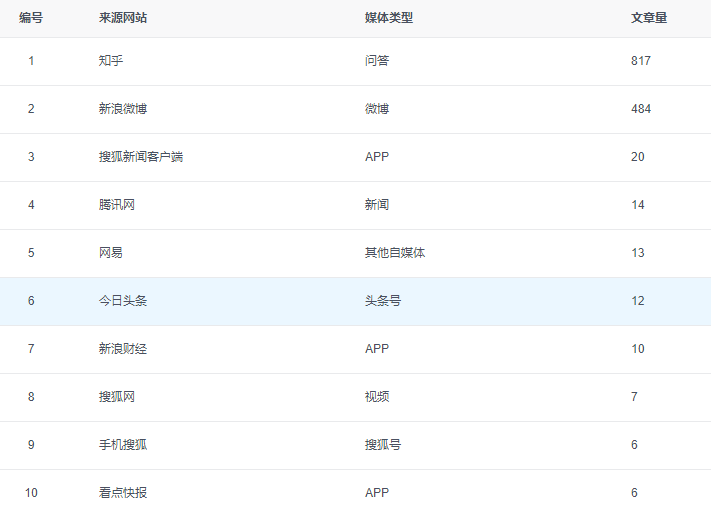Select the 网易 source website
Screen dimensions: 711x517
pyautogui.click(x=111, y=253)
